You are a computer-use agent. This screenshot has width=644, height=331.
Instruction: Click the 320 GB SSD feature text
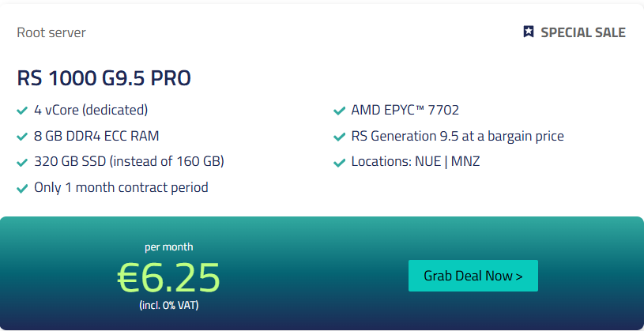[x=129, y=162]
